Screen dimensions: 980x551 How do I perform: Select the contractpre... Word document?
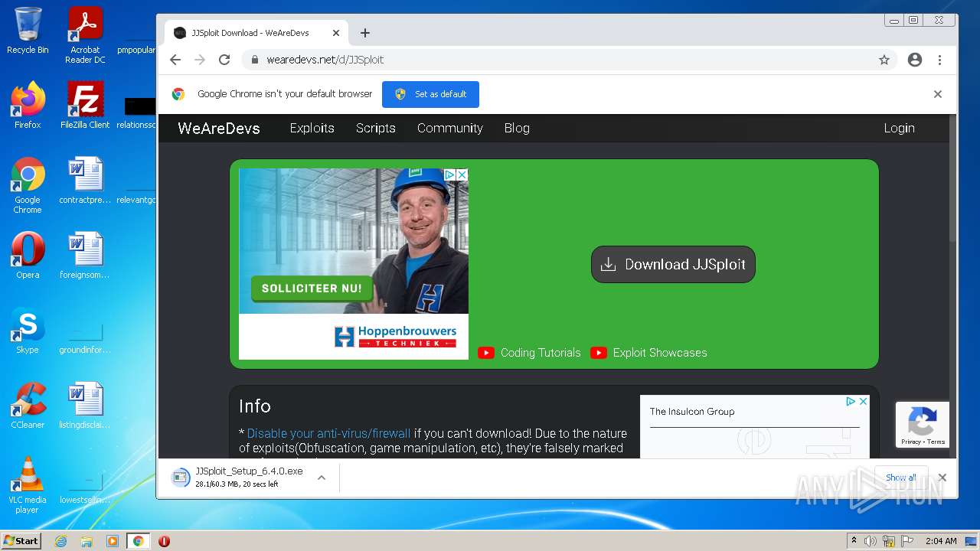pyautogui.click(x=85, y=181)
